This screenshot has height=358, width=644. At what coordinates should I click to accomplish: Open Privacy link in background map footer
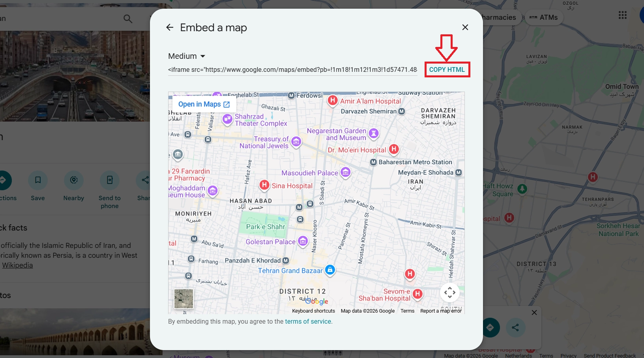(568, 356)
